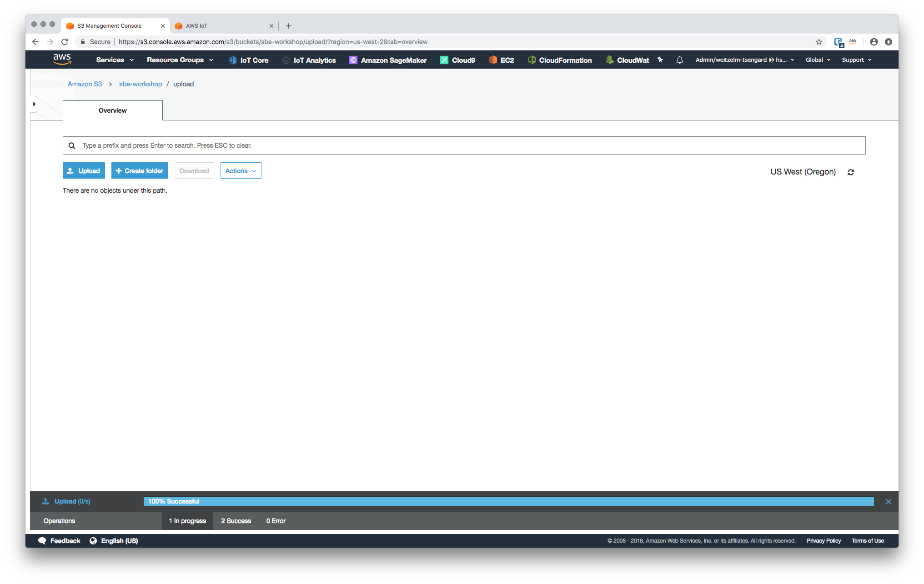
Task: Show 2 Success operations
Action: (236, 521)
